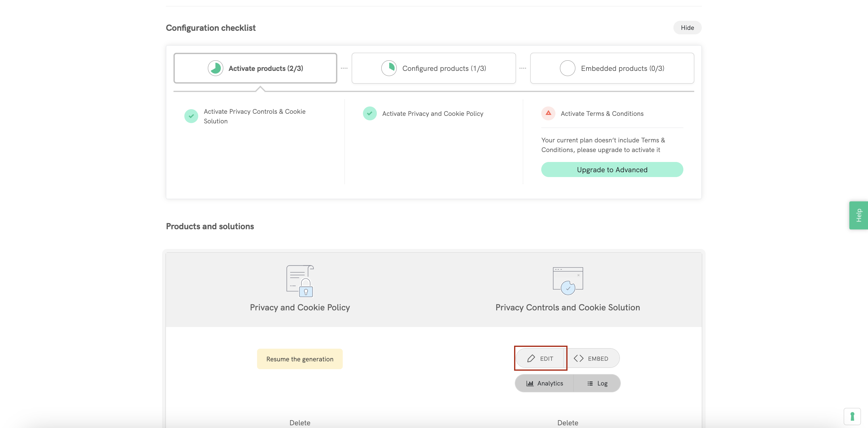Expand the Help panel on the right edge
This screenshot has width=868, height=428.
tap(859, 215)
